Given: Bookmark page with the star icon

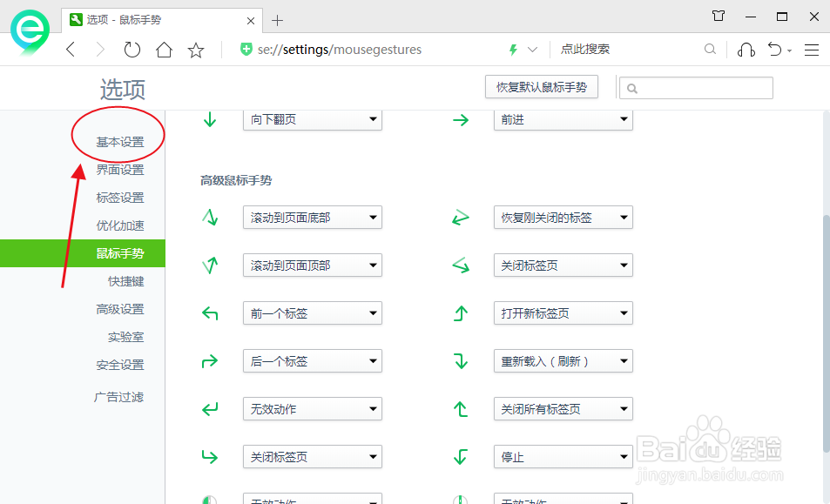Looking at the screenshot, I should point(196,50).
